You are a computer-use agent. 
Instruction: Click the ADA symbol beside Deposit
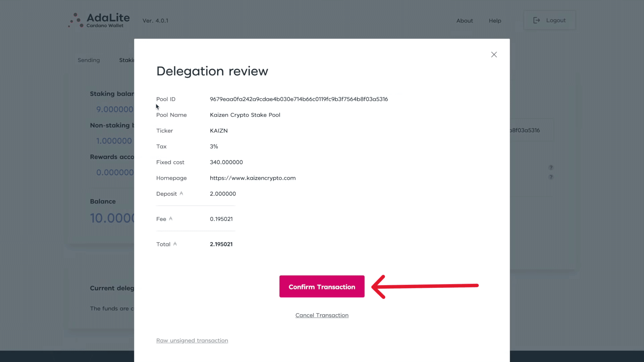point(181,193)
